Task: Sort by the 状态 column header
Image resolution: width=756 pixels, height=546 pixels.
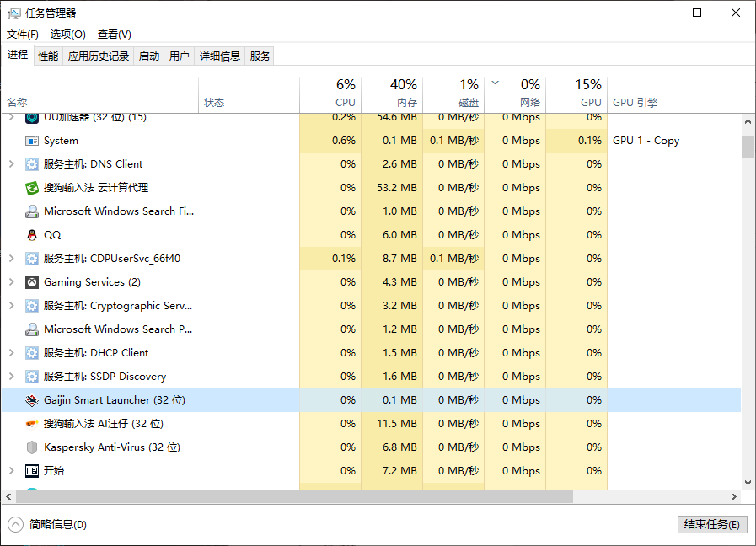Action: [x=249, y=95]
